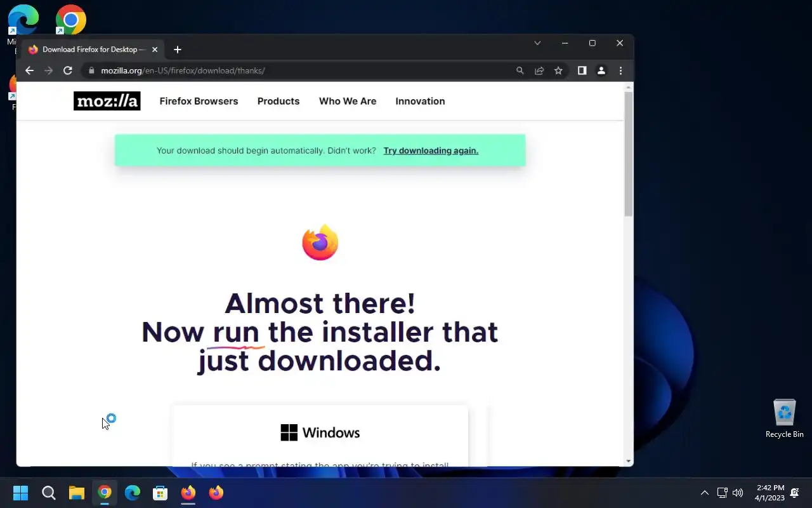Click volume speaker icon in tray
This screenshot has height=508, width=812.
pos(738,493)
